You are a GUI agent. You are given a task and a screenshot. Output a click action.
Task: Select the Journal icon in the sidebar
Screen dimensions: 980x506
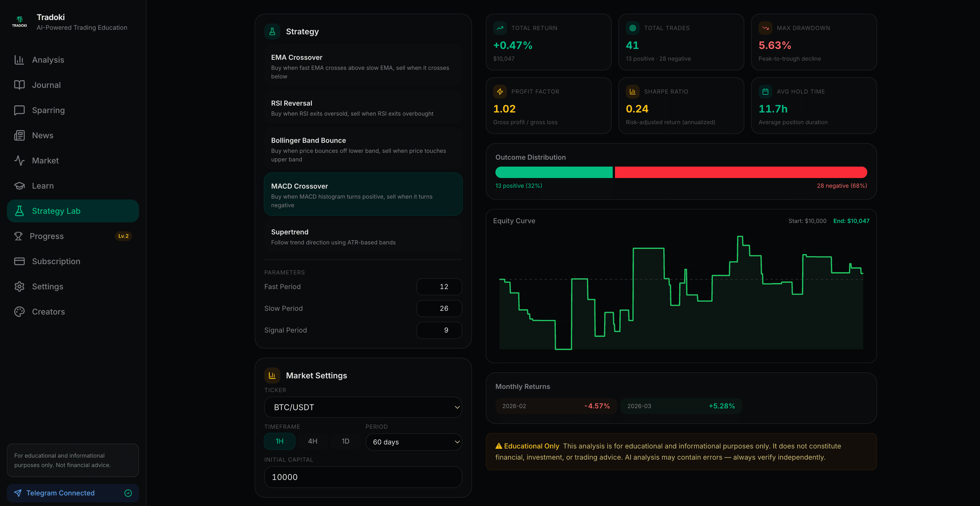(x=19, y=85)
